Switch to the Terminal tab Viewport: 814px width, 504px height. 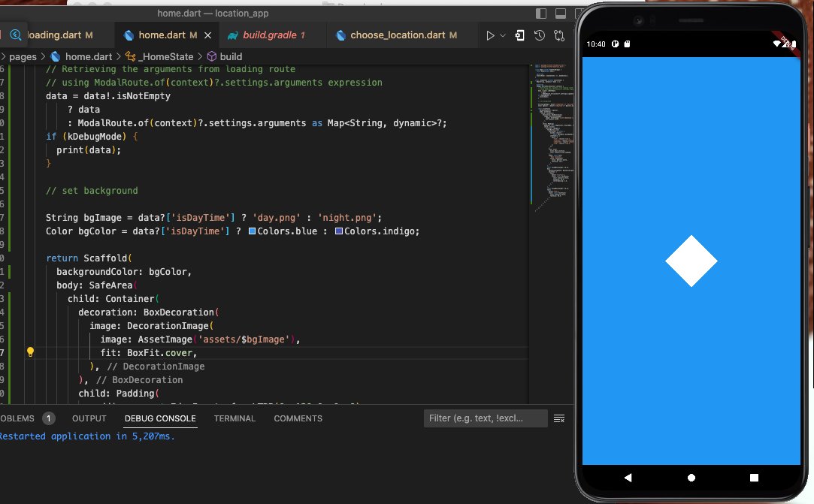click(x=235, y=418)
